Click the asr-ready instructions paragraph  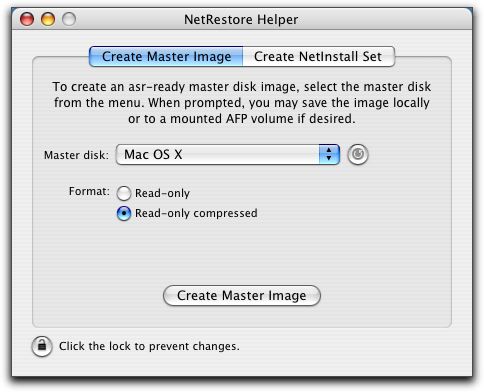[242, 103]
